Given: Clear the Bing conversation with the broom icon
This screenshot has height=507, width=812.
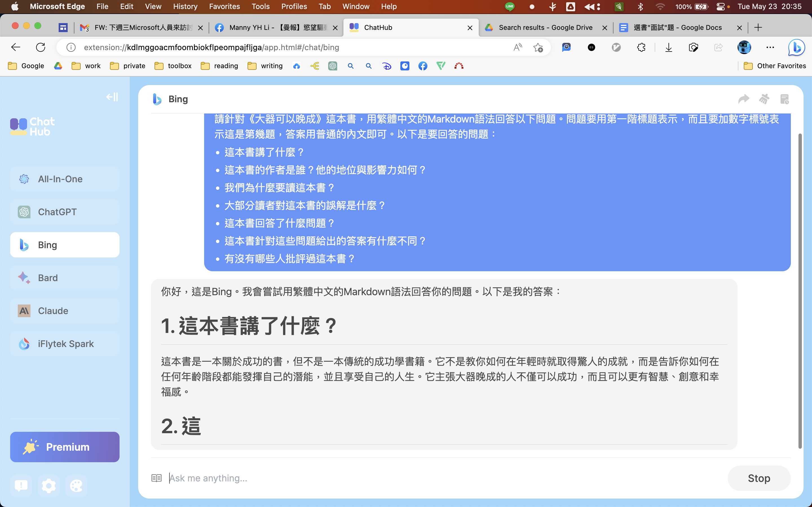Looking at the screenshot, I should (x=764, y=99).
